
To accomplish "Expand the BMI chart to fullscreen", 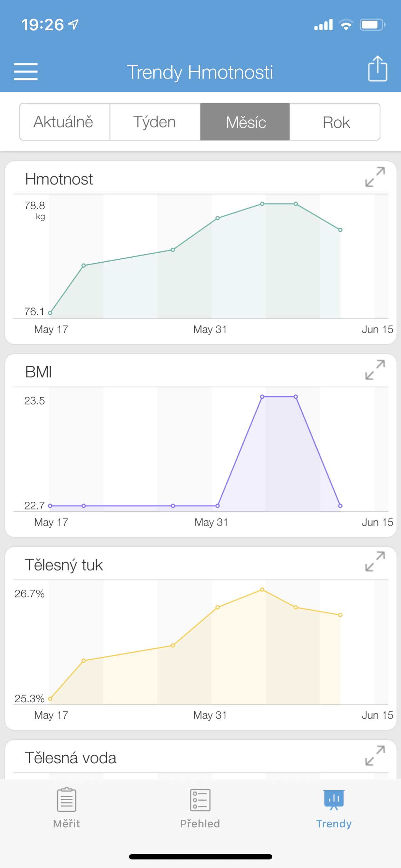I will point(375,370).
